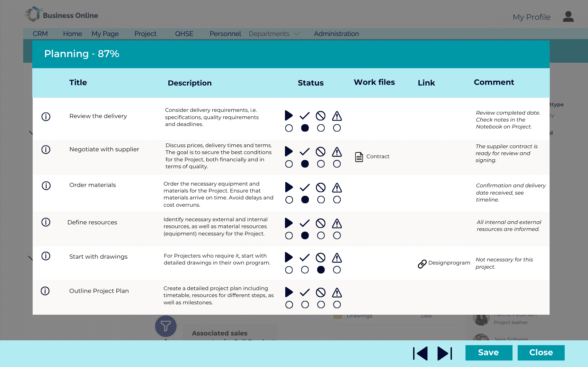Go to last record arrow button
The image size is (588, 367).
pyautogui.click(x=445, y=353)
